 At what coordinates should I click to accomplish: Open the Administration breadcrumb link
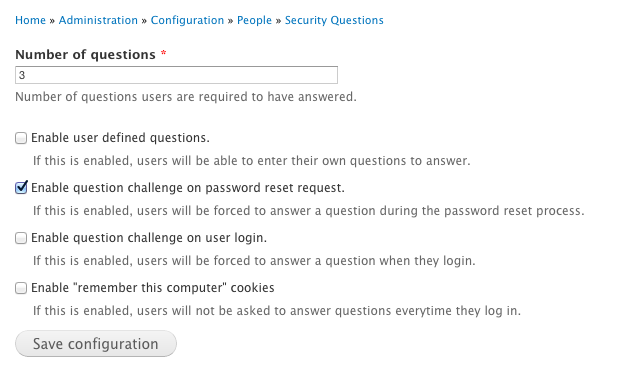(98, 20)
